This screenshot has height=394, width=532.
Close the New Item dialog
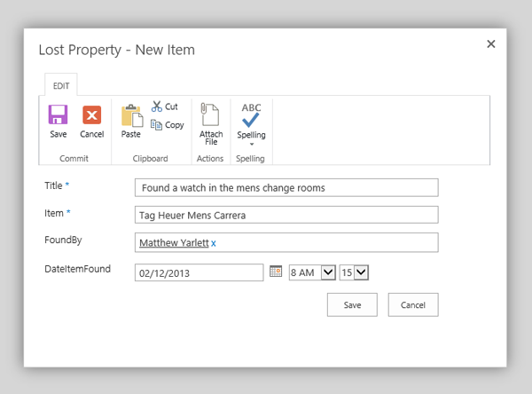pyautogui.click(x=491, y=43)
